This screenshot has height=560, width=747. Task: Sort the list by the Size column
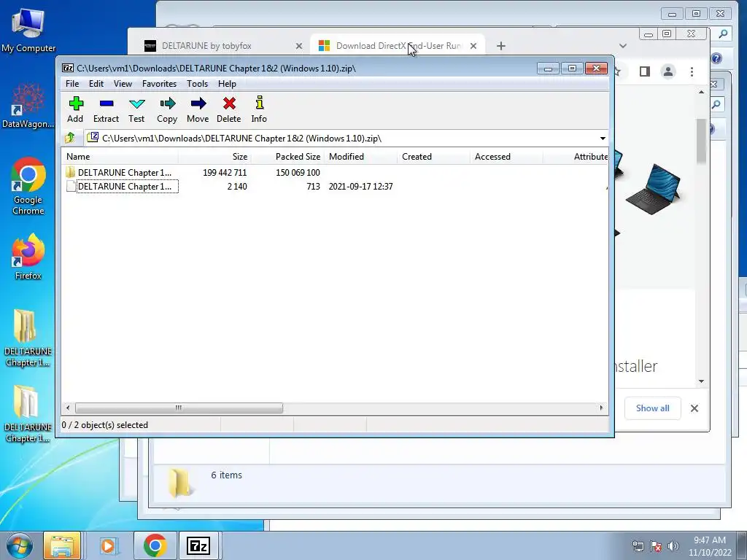coord(215,157)
